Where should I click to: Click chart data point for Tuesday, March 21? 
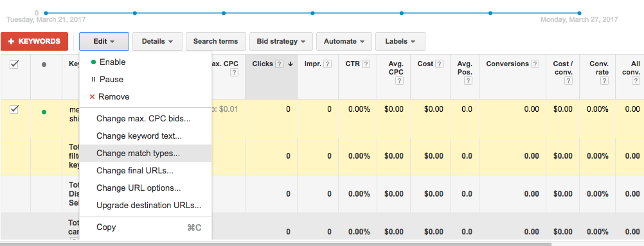click(46, 13)
